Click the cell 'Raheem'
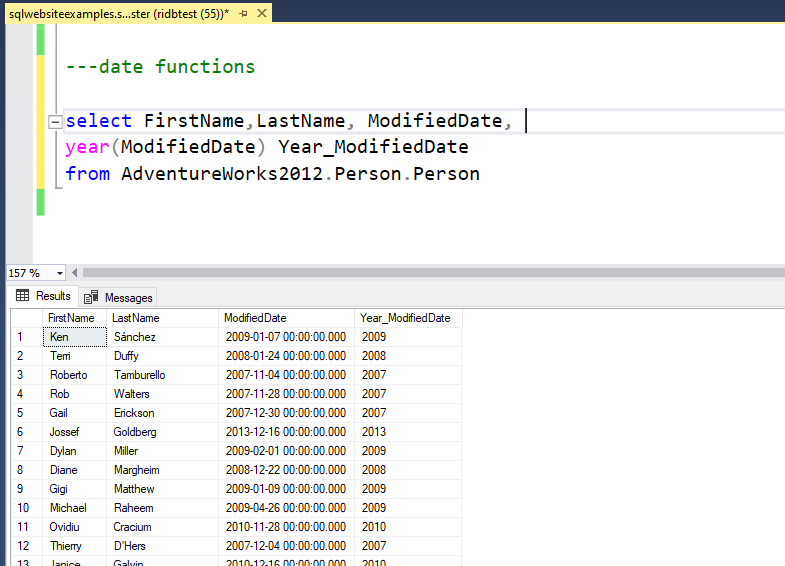The image size is (785, 566). [x=163, y=508]
